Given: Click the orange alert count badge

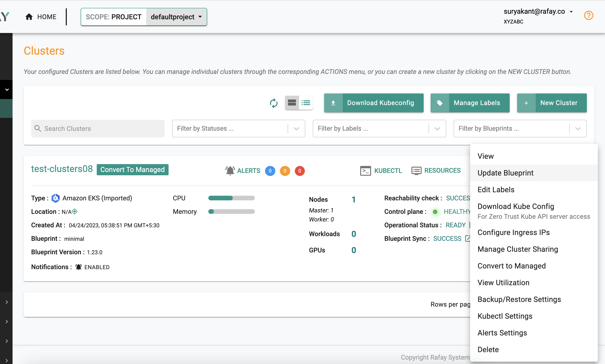Looking at the screenshot, I should 285,171.
